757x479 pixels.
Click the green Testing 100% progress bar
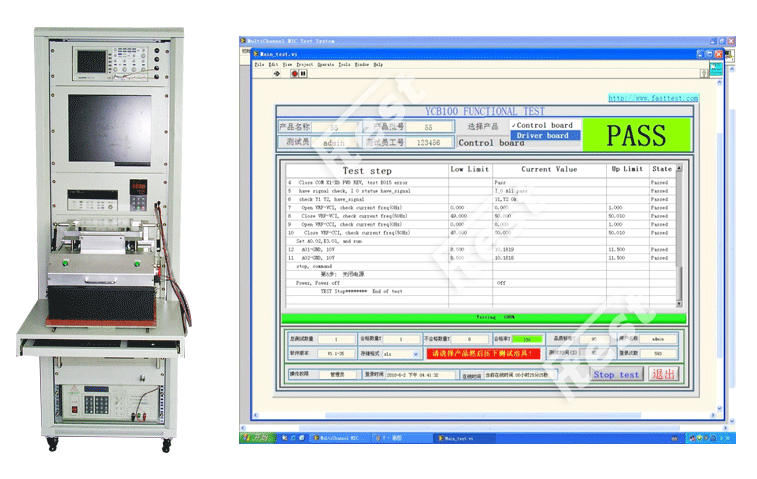478,317
